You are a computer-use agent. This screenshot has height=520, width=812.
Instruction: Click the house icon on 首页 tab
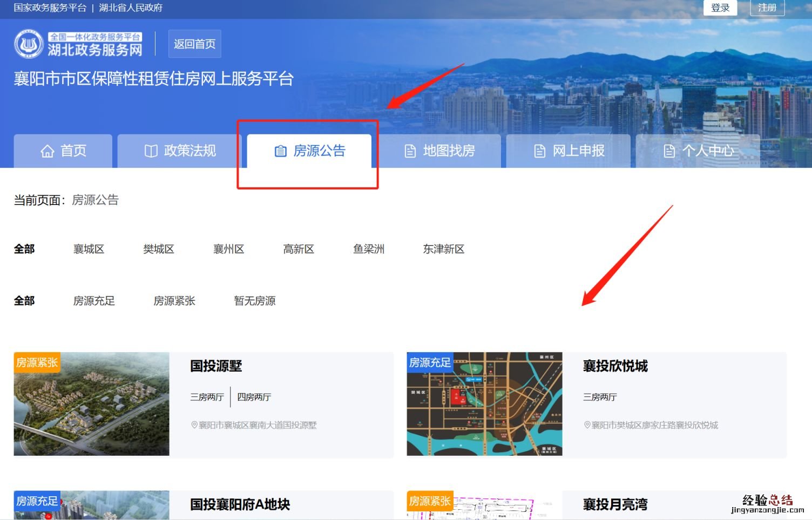tap(48, 152)
